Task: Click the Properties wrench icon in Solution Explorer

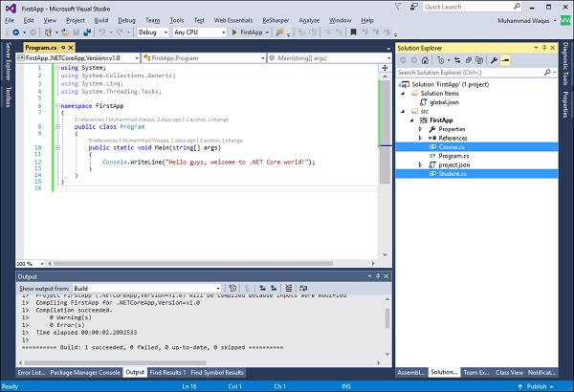Action: coord(496,59)
